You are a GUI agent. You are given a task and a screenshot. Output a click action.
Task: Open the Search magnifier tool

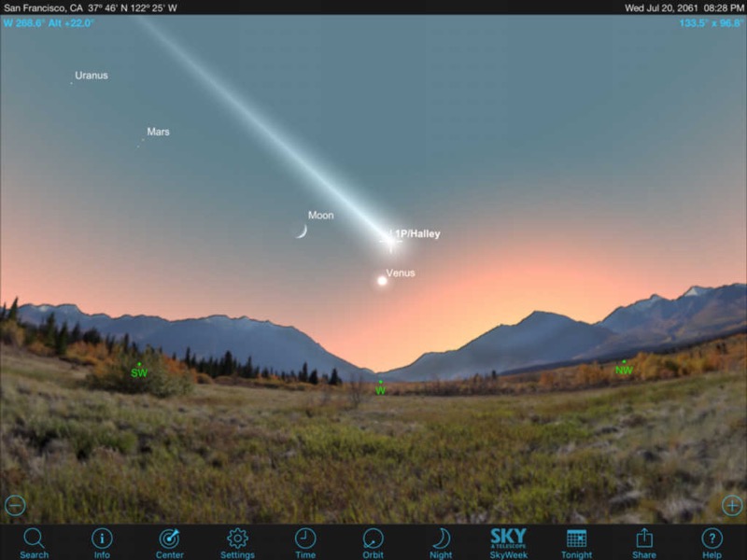coord(34,539)
